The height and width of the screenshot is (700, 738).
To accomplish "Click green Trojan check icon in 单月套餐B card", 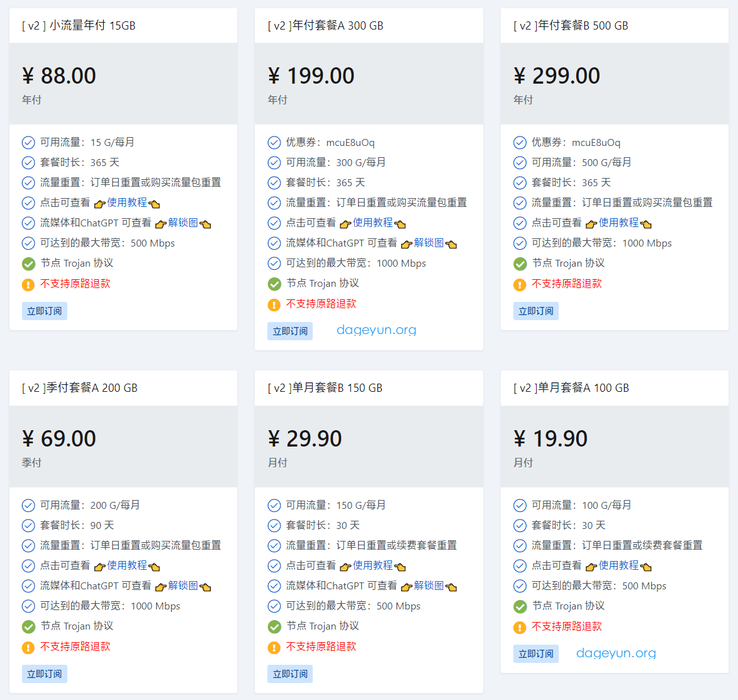I will click(x=274, y=626).
